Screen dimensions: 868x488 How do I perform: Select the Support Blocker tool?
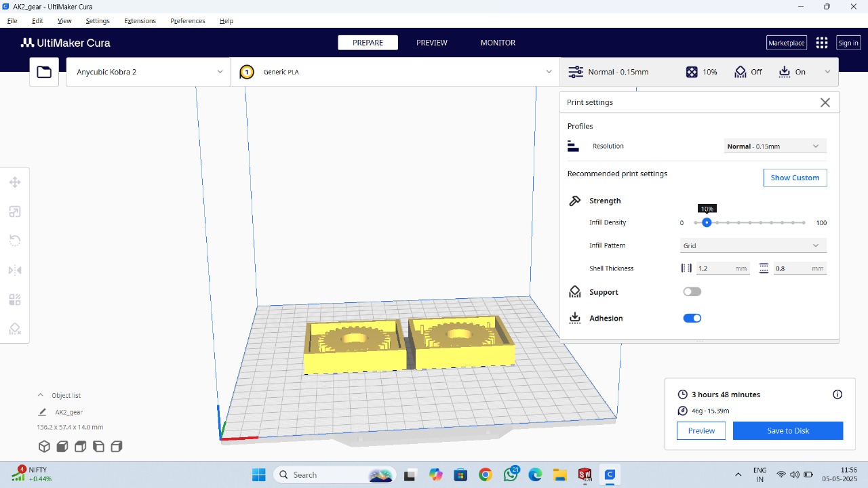pos(14,329)
